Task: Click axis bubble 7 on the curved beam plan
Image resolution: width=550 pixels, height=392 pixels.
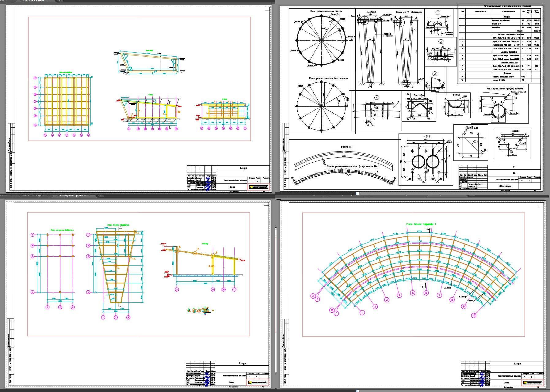Action: pos(440,295)
